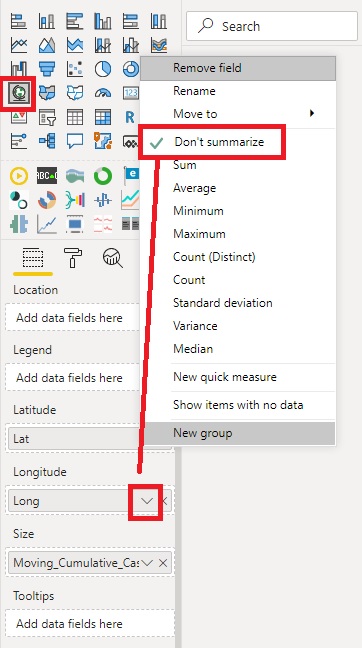Select the Funnel visual
Image resolution: width=362 pixels, height=648 pixels.
[47, 69]
